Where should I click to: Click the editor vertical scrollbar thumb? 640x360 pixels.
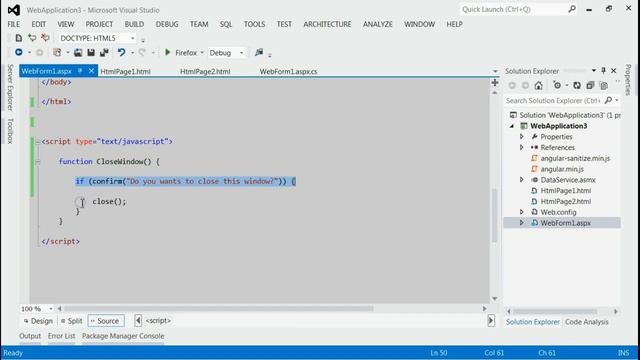(495, 216)
